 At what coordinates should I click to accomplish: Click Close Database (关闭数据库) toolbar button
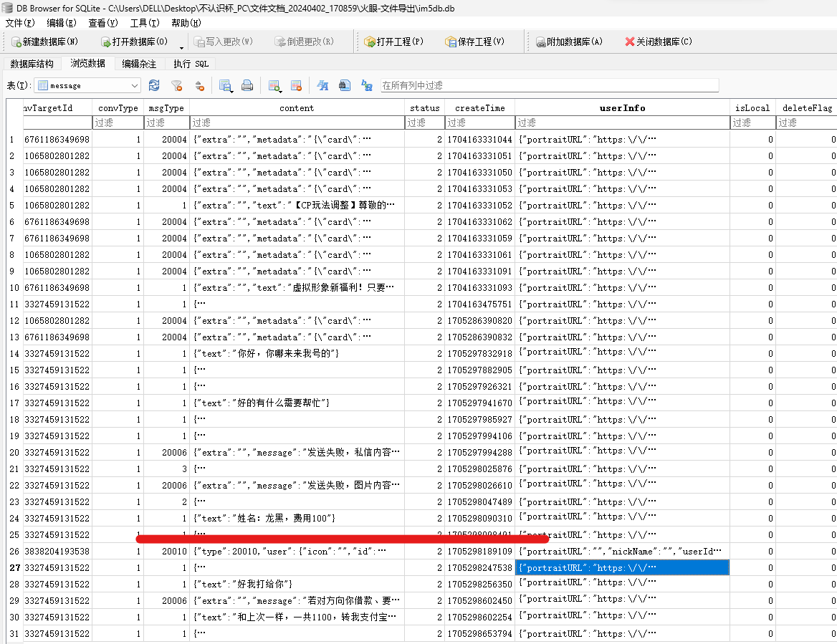659,42
